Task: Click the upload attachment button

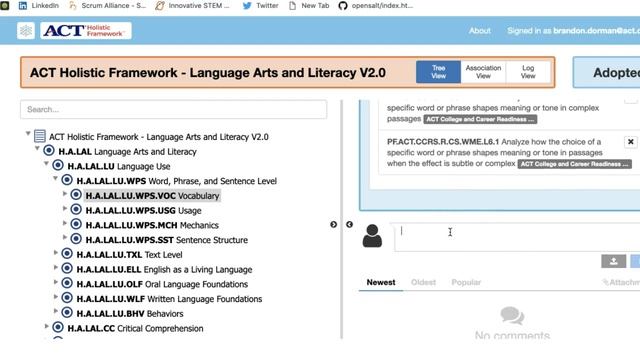Action: 613,261
